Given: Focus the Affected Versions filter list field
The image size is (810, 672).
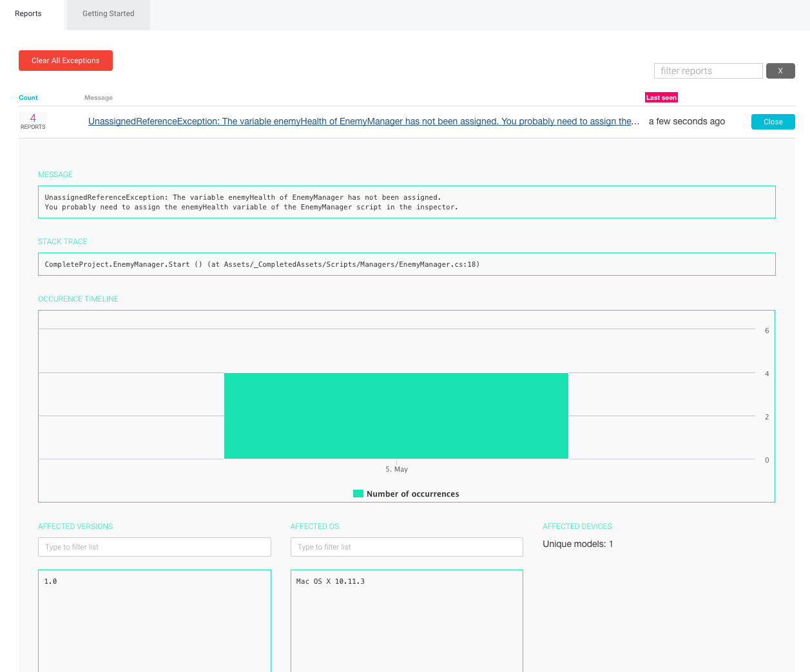Looking at the screenshot, I should coord(155,547).
